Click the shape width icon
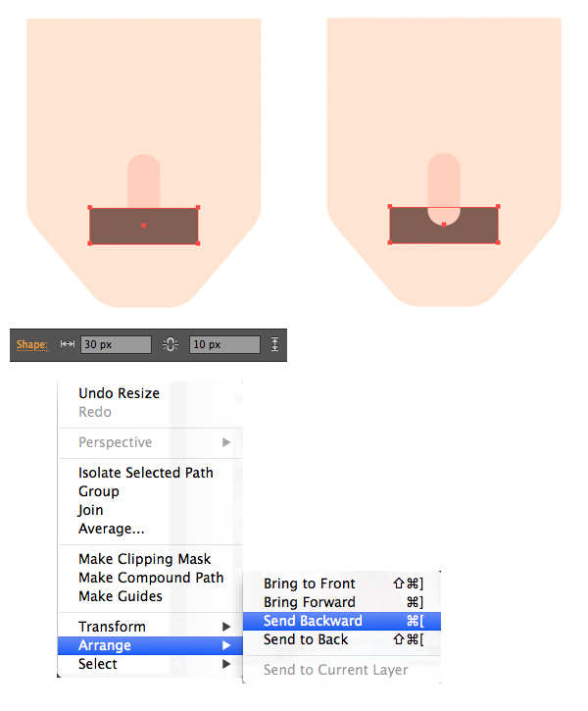The image size is (588, 711). [x=68, y=344]
